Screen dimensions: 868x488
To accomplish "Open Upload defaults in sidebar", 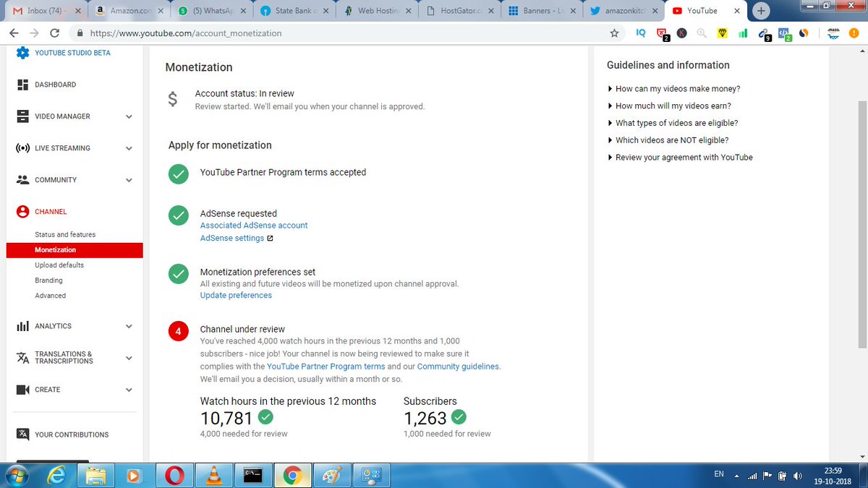I will click(x=59, y=265).
